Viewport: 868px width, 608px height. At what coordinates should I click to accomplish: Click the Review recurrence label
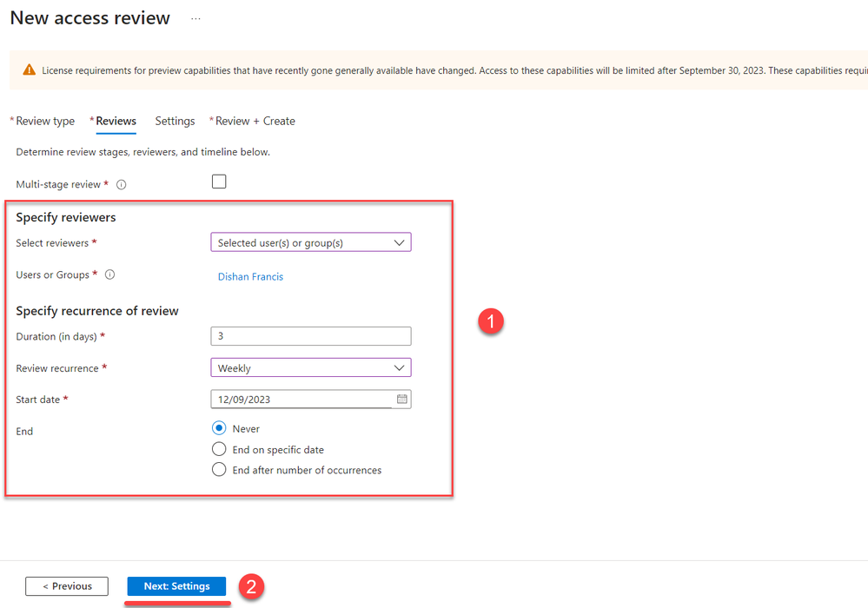(x=57, y=368)
